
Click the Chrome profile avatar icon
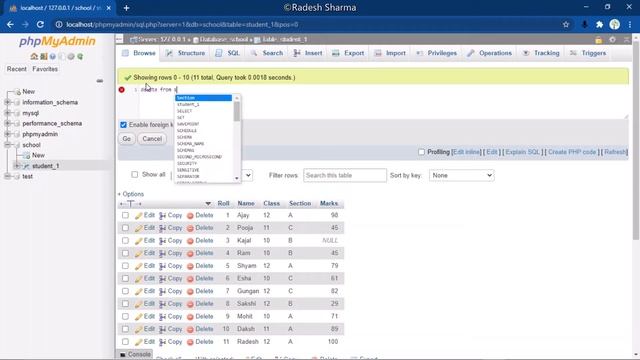[x=615, y=24]
